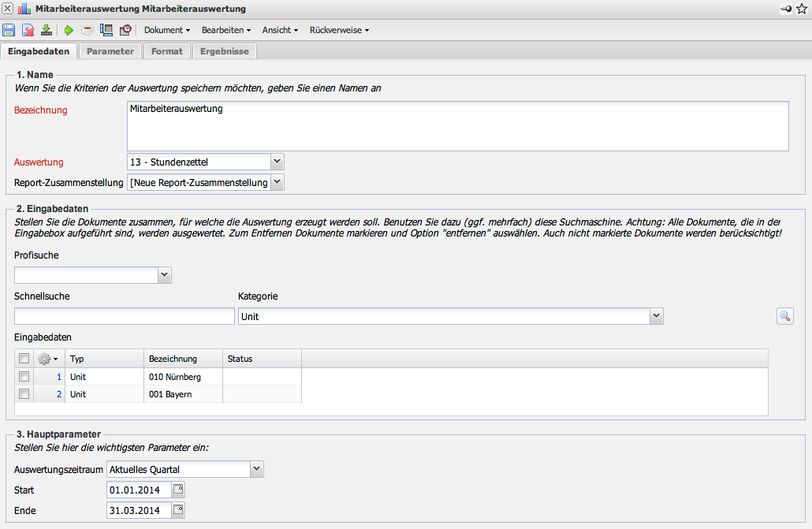Image resolution: width=812 pixels, height=529 pixels.
Task: Click the green arrow run icon
Action: pos(69,30)
